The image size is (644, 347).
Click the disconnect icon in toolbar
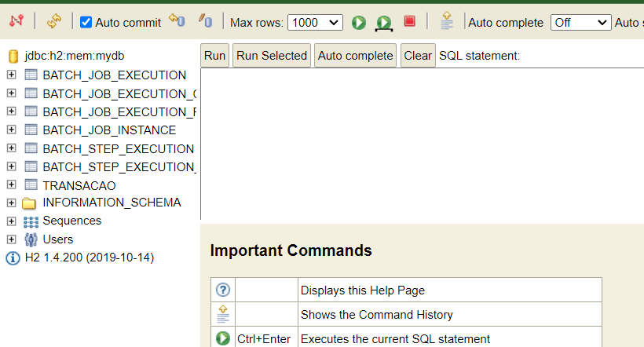[16, 22]
